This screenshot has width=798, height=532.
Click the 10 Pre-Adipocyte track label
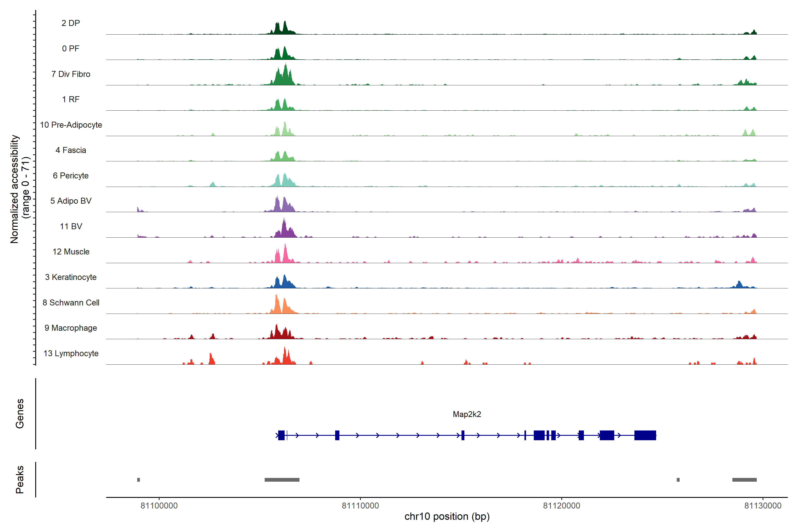[71, 125]
